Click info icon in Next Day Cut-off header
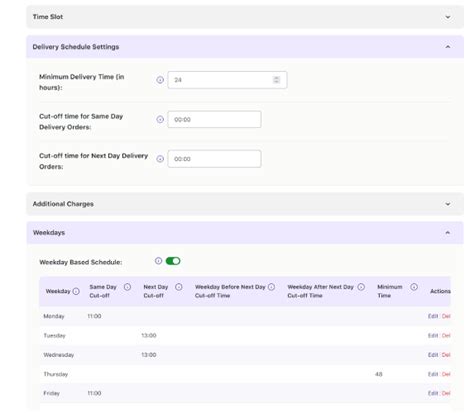474x413 pixels. pos(179,287)
